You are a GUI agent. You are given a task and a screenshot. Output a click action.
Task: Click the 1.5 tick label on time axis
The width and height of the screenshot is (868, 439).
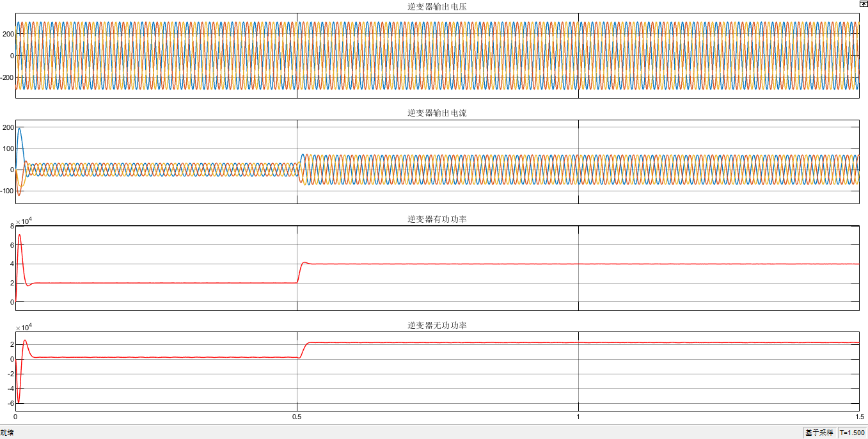click(857, 417)
